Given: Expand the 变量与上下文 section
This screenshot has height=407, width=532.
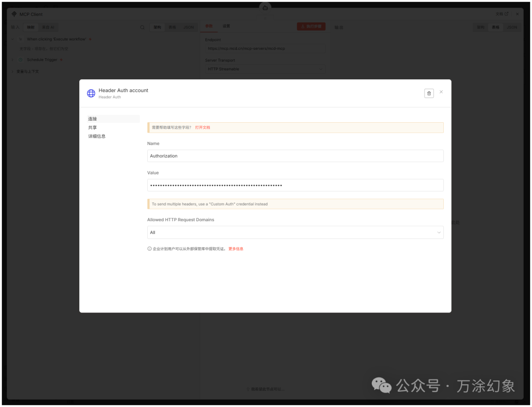Looking at the screenshot, I should (x=12, y=71).
